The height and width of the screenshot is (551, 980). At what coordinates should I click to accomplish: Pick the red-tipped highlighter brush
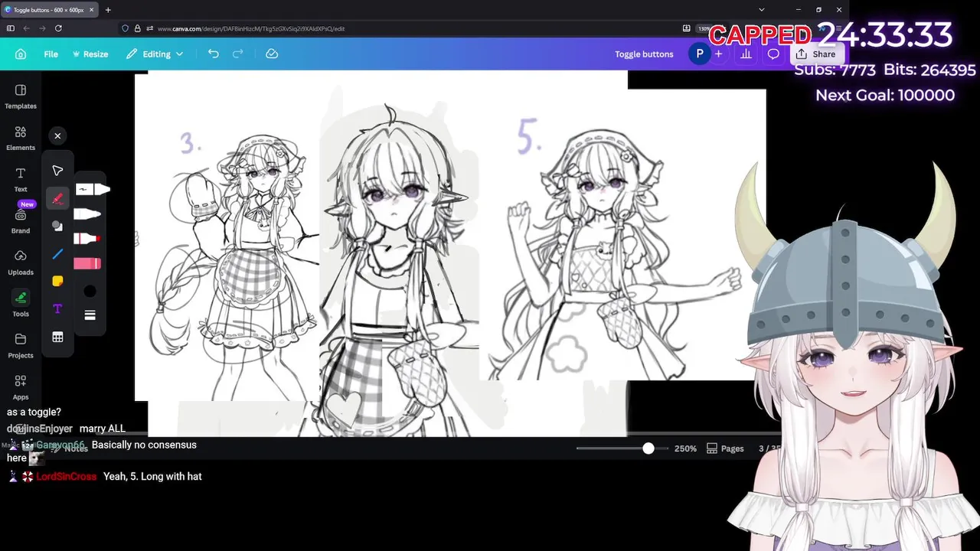coord(87,239)
